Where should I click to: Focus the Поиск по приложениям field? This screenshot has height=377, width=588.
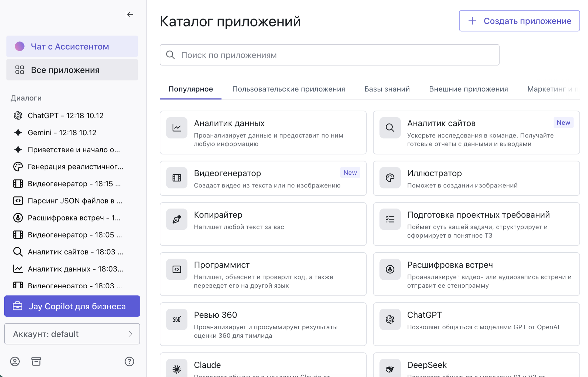coord(329,55)
